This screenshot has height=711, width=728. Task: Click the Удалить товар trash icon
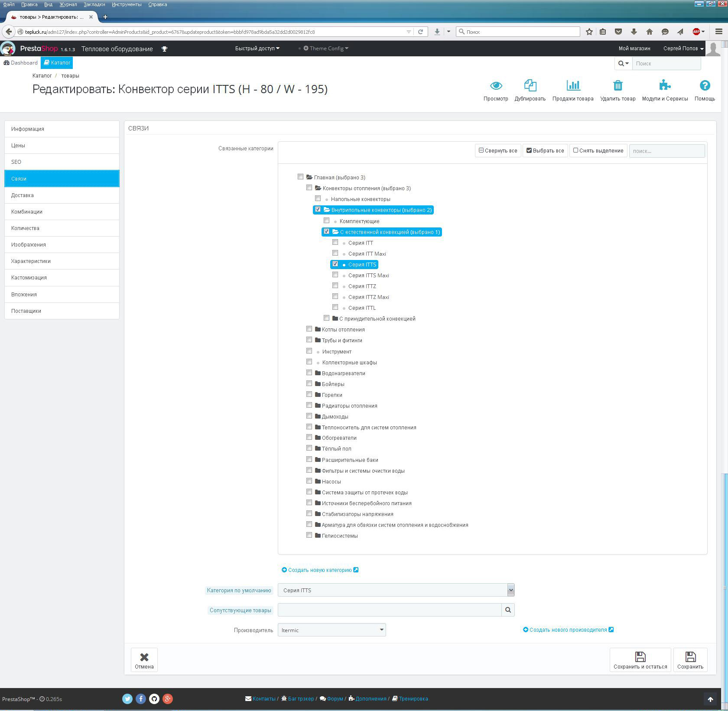click(618, 85)
